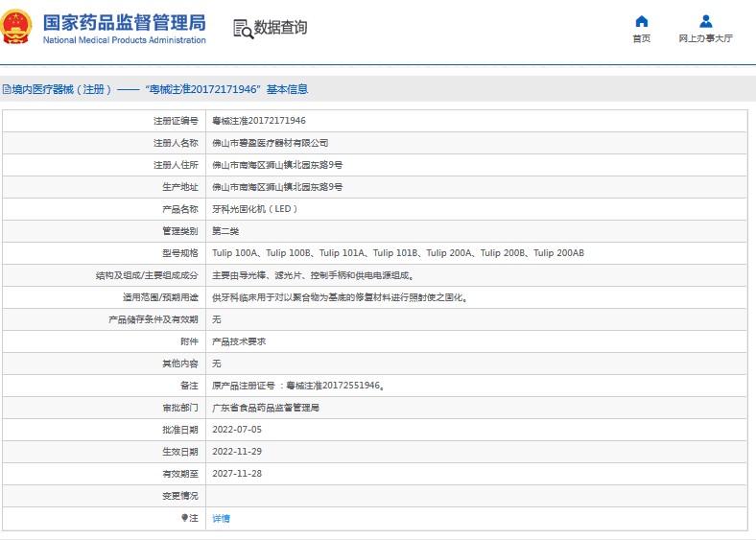Click National Medical Products Administration text
The width and height of the screenshot is (756, 540).
coord(125,40)
